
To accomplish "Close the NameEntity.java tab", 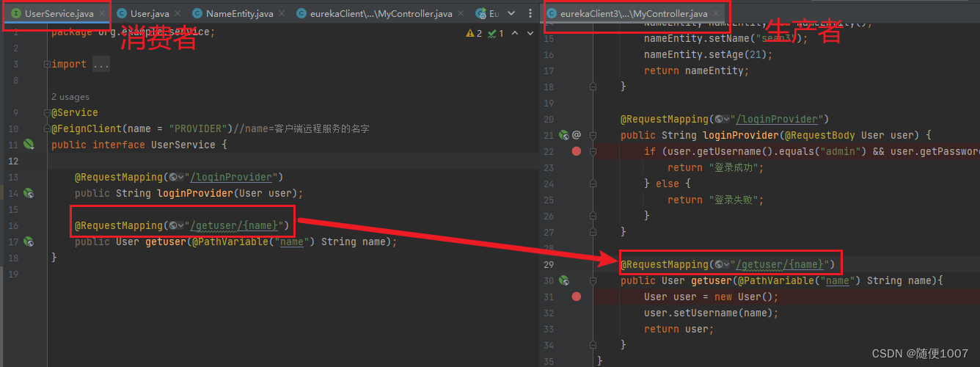I will point(282,14).
